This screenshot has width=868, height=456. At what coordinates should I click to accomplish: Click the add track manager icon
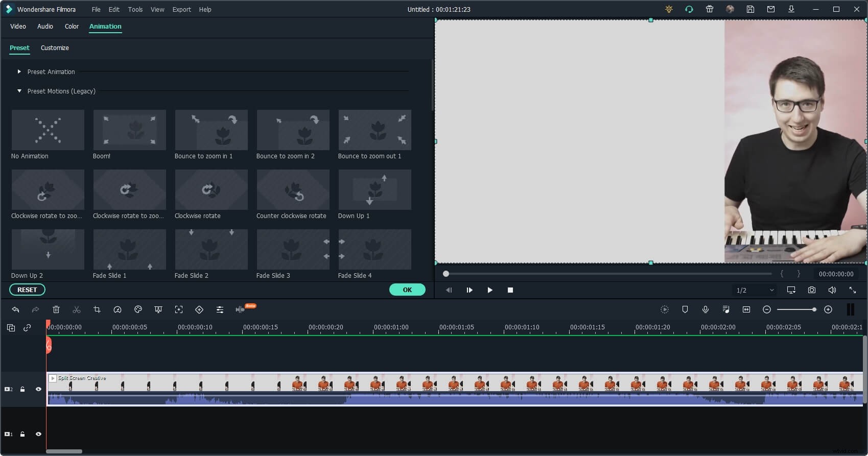(x=11, y=328)
